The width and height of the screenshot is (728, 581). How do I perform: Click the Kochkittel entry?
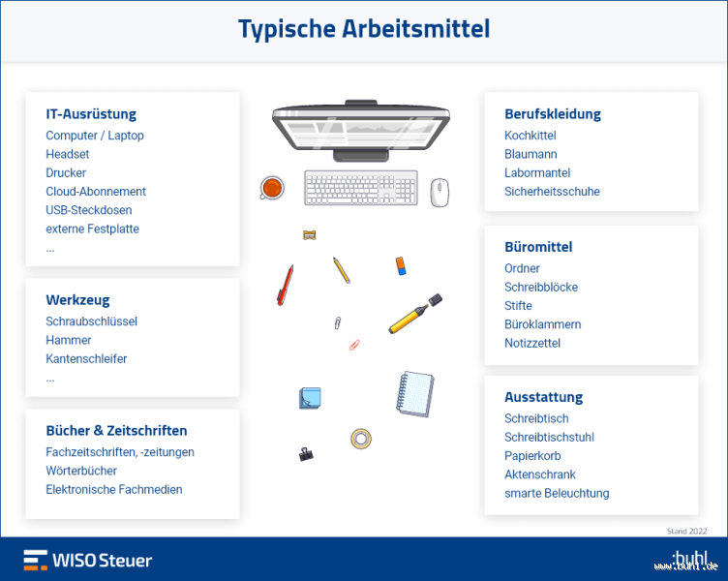click(531, 136)
